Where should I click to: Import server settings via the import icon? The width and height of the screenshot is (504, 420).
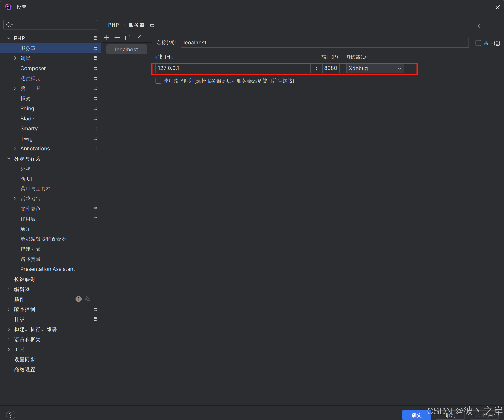coord(138,37)
